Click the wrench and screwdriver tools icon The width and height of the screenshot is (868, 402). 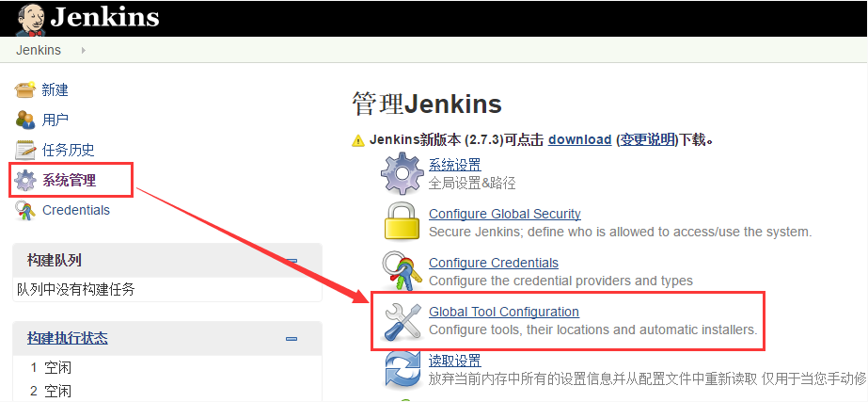(x=402, y=320)
